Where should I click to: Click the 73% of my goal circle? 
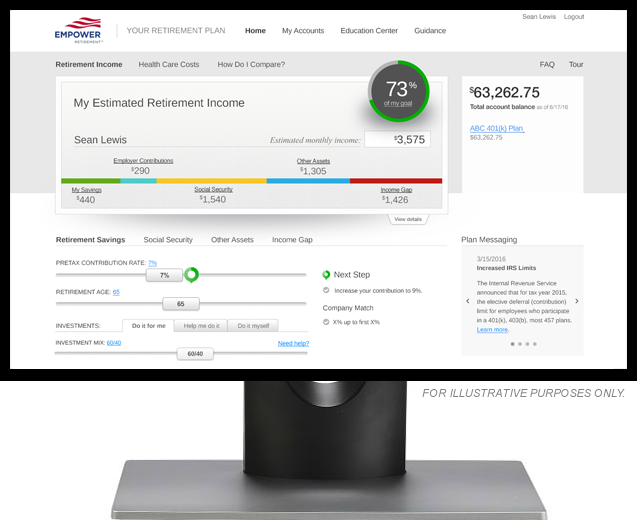tap(399, 91)
